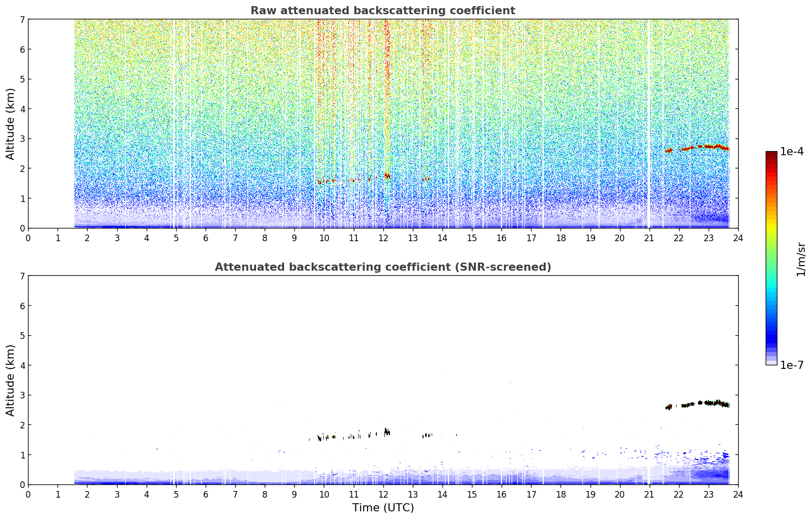Image resolution: width=812 pixels, height=519 pixels.
Task: Click the 1e-7 colorbar minimum label
Action: (x=792, y=365)
